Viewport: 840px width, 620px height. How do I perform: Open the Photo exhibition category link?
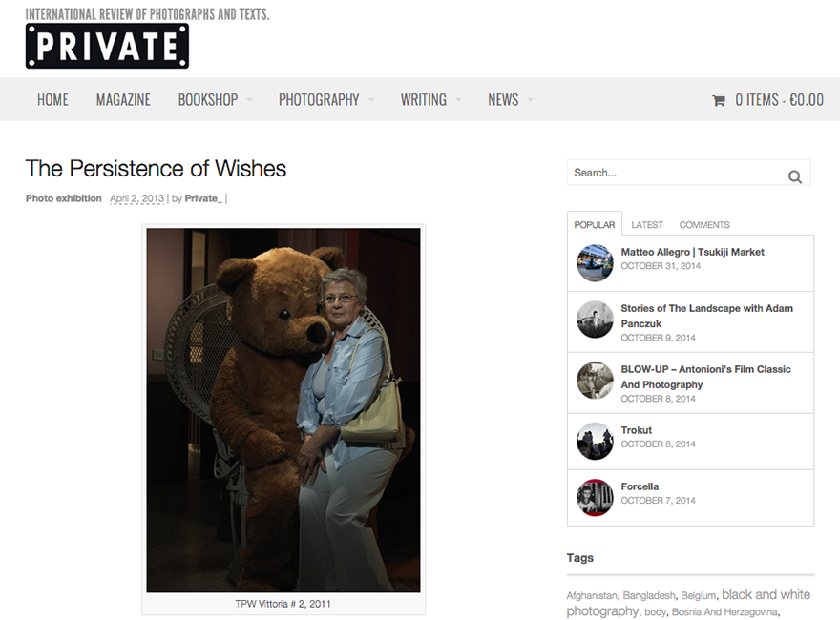64,198
